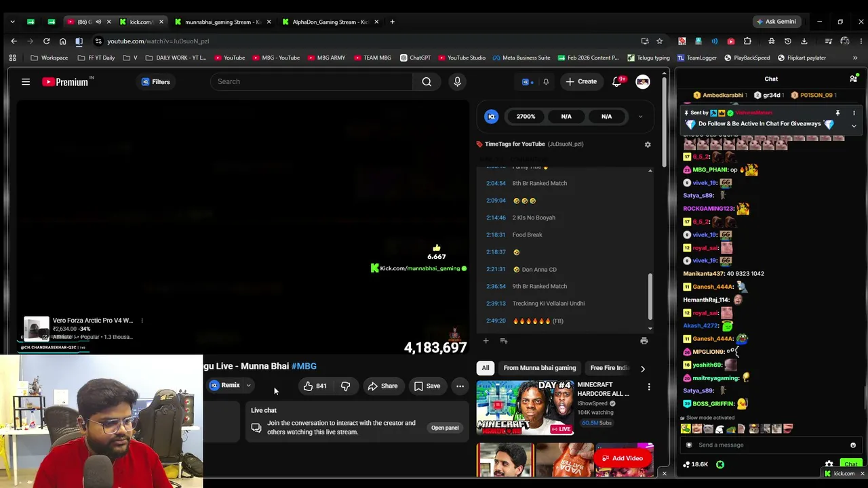This screenshot has height=488, width=868.
Task: Start voice search with microphone icon
Action: [x=457, y=82]
